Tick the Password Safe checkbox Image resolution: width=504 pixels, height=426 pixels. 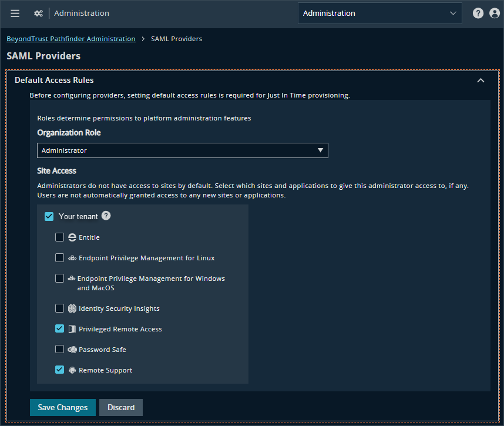(x=59, y=349)
